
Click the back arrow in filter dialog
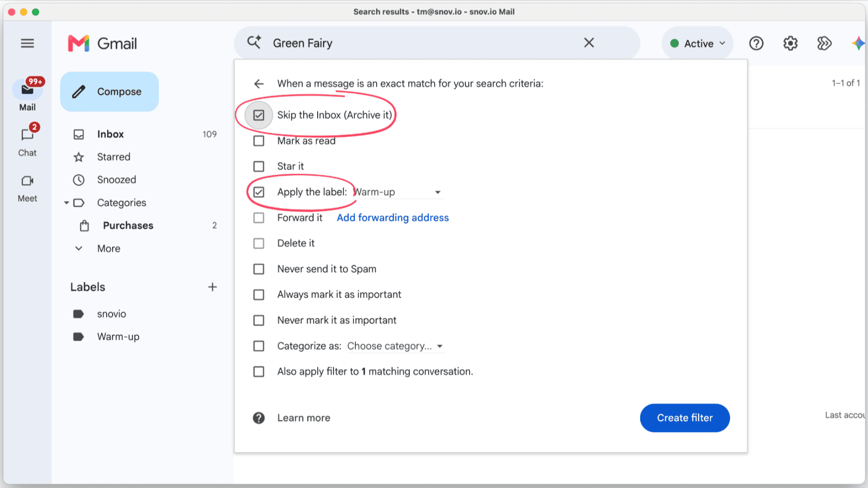point(259,84)
